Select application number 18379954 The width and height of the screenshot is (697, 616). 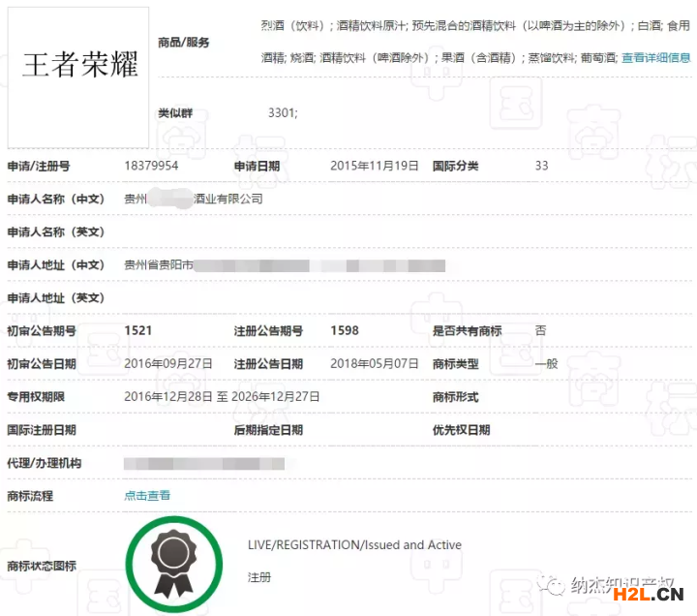(151, 166)
